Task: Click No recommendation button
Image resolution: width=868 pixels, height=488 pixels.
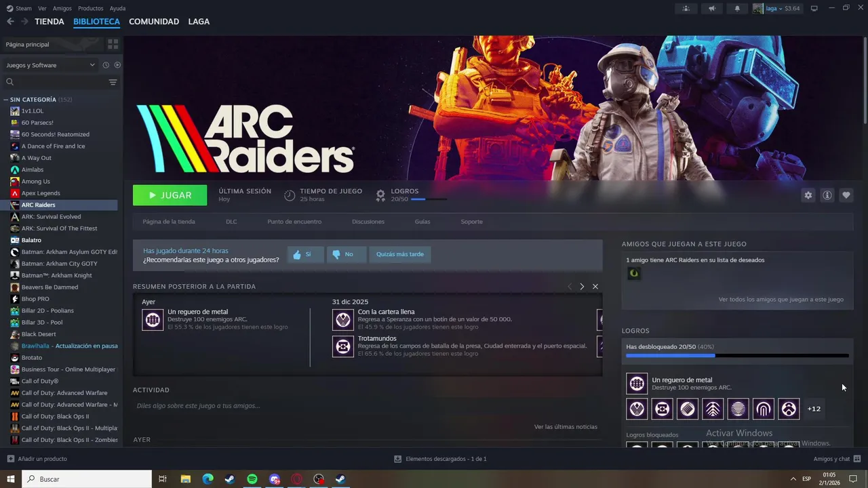Action: 347,255
